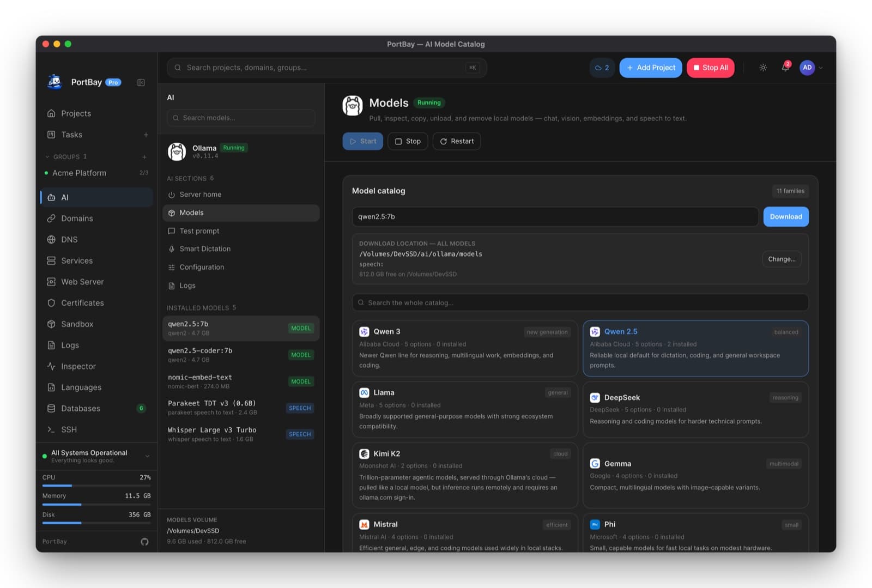
Task: Open Languages section
Action: (x=96, y=387)
